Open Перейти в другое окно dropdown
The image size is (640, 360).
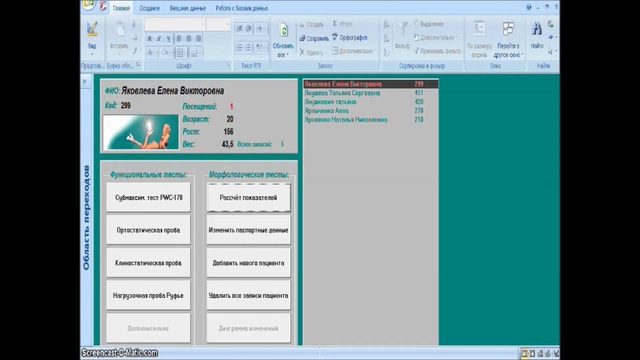(508, 39)
